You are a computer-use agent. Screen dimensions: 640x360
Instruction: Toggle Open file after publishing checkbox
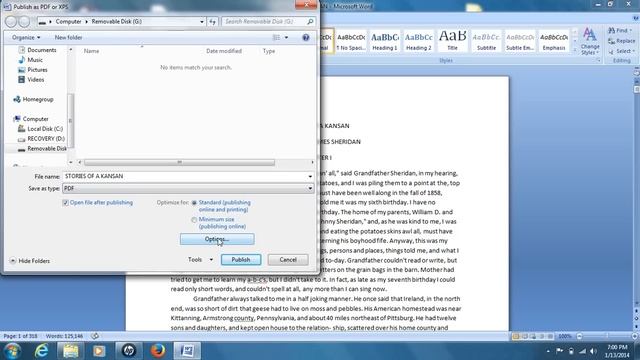coord(65,202)
